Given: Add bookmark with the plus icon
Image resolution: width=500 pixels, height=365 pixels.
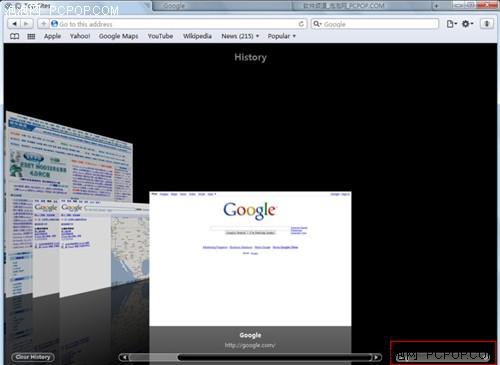Looking at the screenshot, I should coord(43,24).
